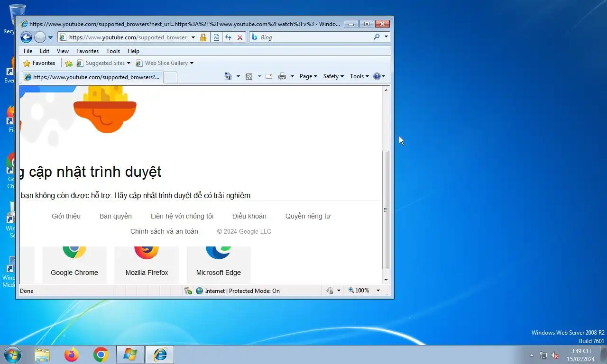Expand the address bar autocomplete dropdown
This screenshot has width=607, height=364.
tap(193, 37)
